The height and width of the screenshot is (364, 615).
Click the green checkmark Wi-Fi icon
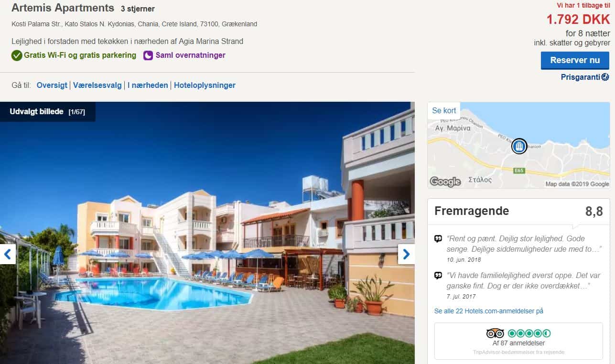17,55
